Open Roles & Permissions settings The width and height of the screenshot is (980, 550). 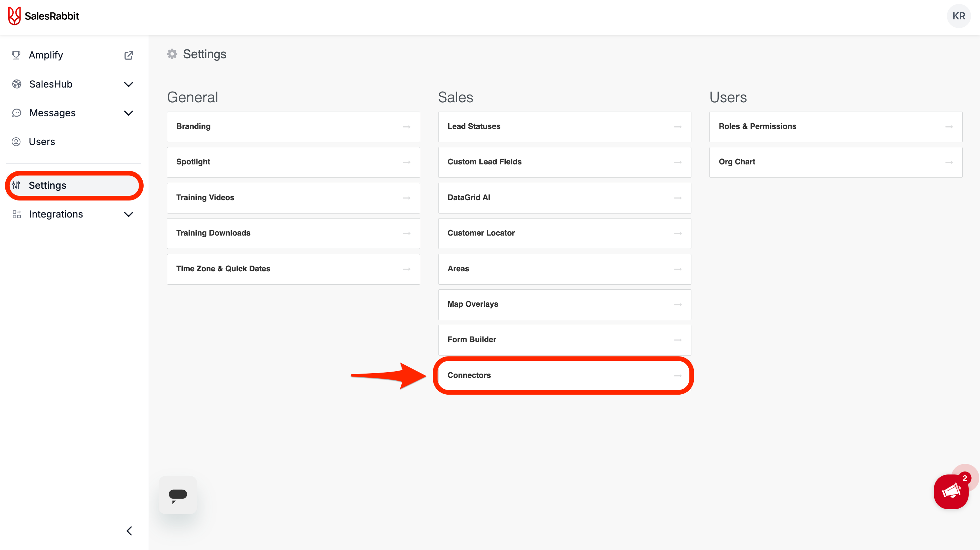click(835, 126)
